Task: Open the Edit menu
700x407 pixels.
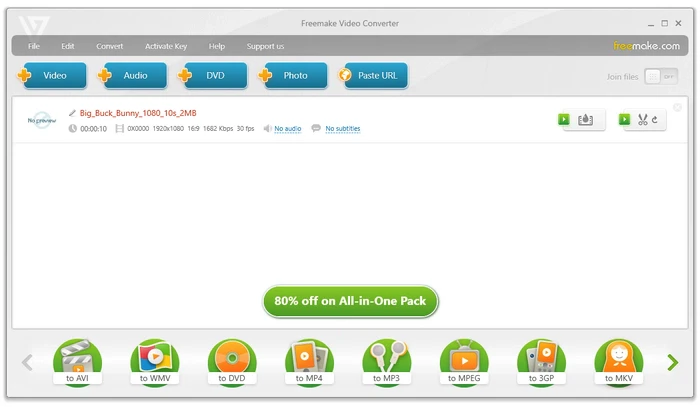Action: click(68, 46)
